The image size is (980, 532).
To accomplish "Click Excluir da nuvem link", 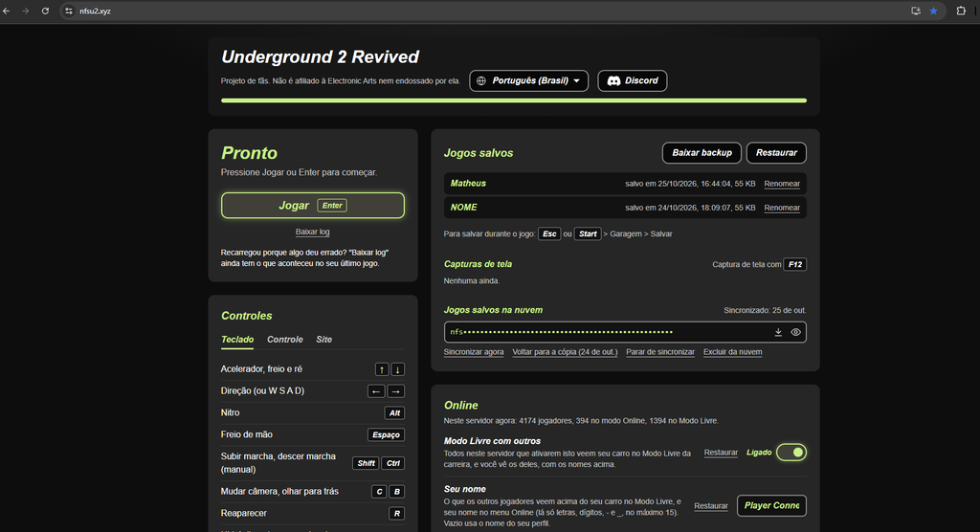I will [732, 352].
